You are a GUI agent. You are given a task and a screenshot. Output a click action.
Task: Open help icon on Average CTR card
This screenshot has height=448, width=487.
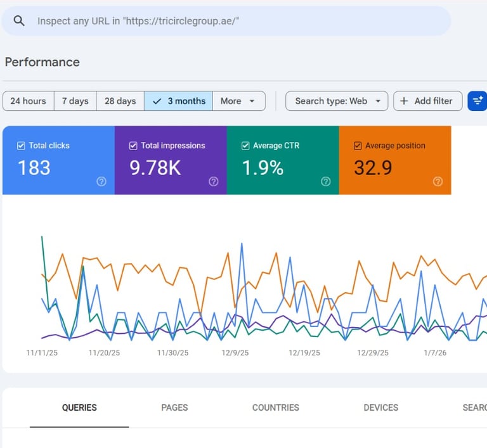point(325,181)
